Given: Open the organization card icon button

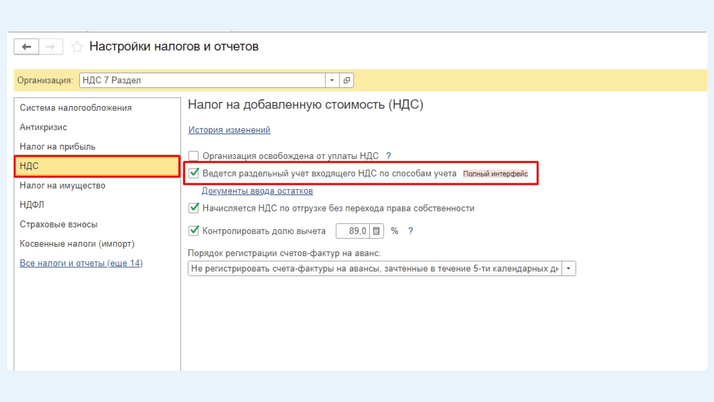Looking at the screenshot, I should click(x=347, y=80).
